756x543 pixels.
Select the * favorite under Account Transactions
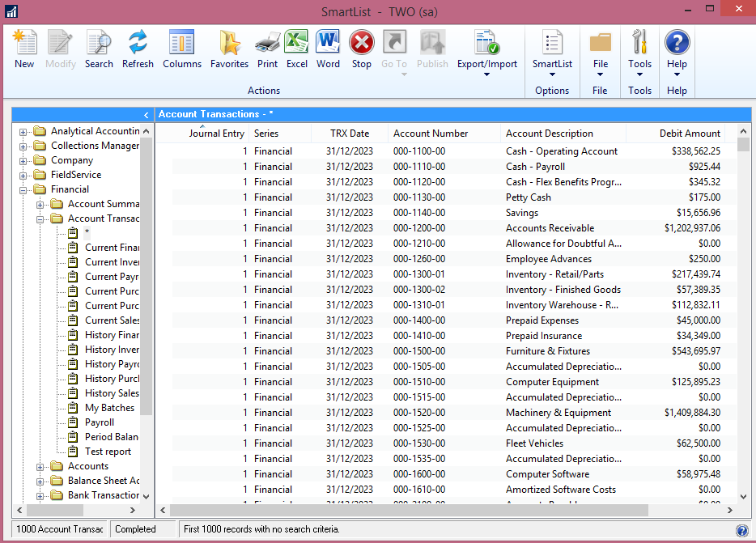click(x=87, y=232)
